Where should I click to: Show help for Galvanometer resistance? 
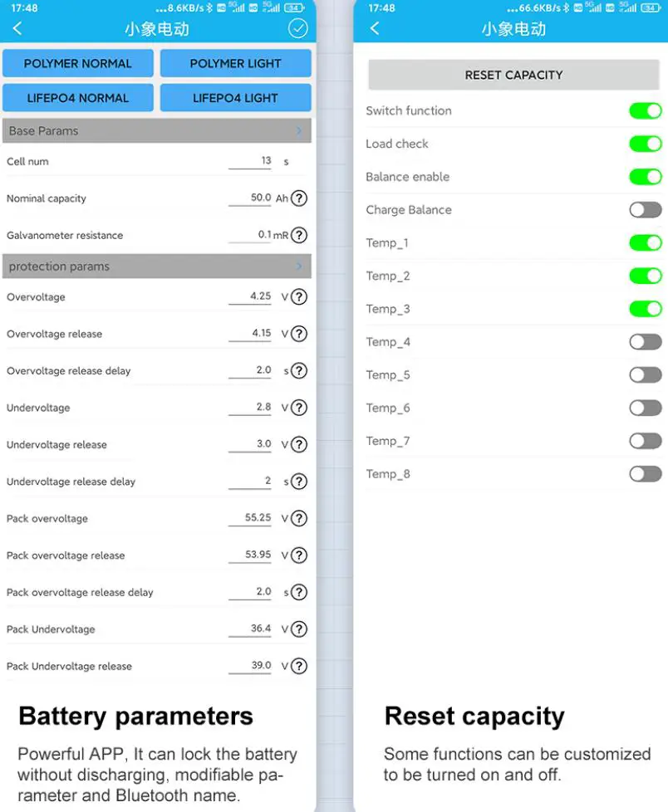coord(299,235)
